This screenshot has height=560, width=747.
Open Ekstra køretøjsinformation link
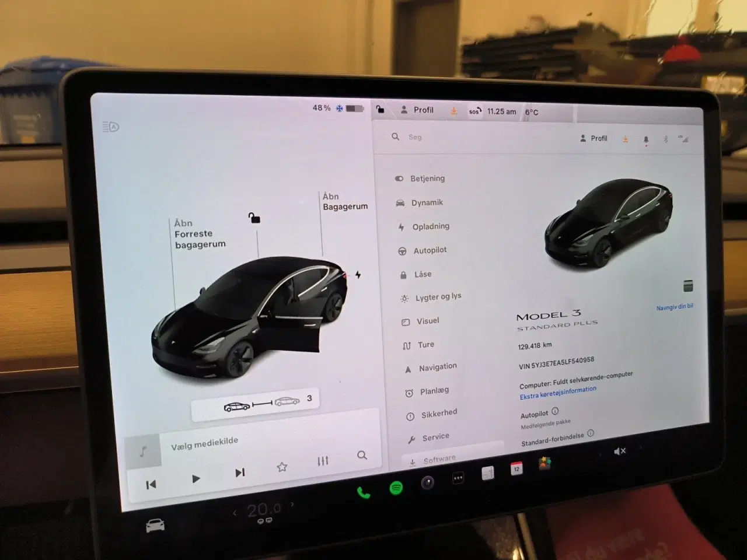click(558, 393)
